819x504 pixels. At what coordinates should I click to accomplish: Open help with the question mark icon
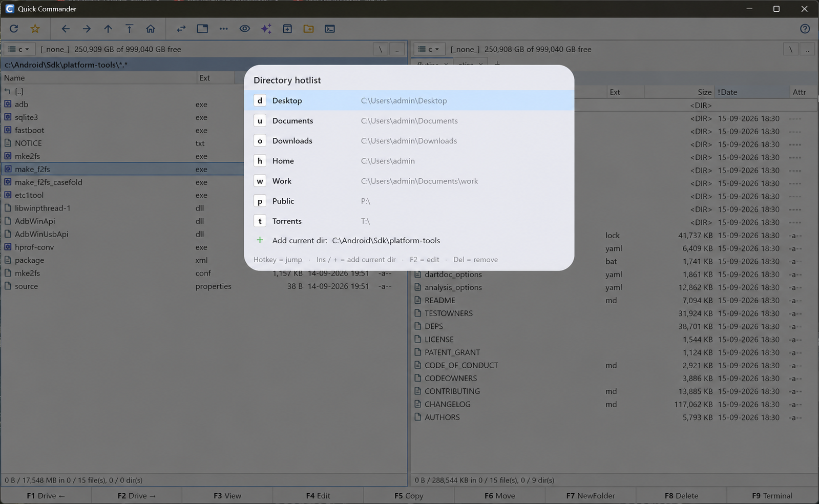coord(805,29)
